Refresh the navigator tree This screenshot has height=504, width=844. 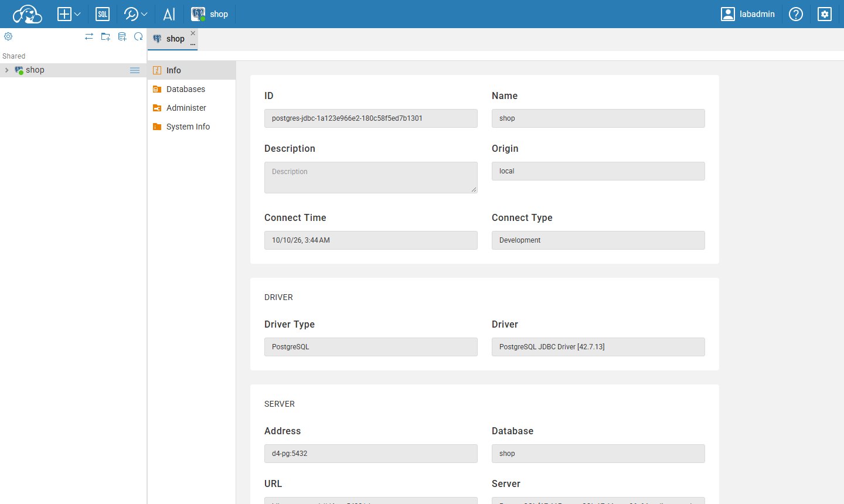[x=138, y=36]
